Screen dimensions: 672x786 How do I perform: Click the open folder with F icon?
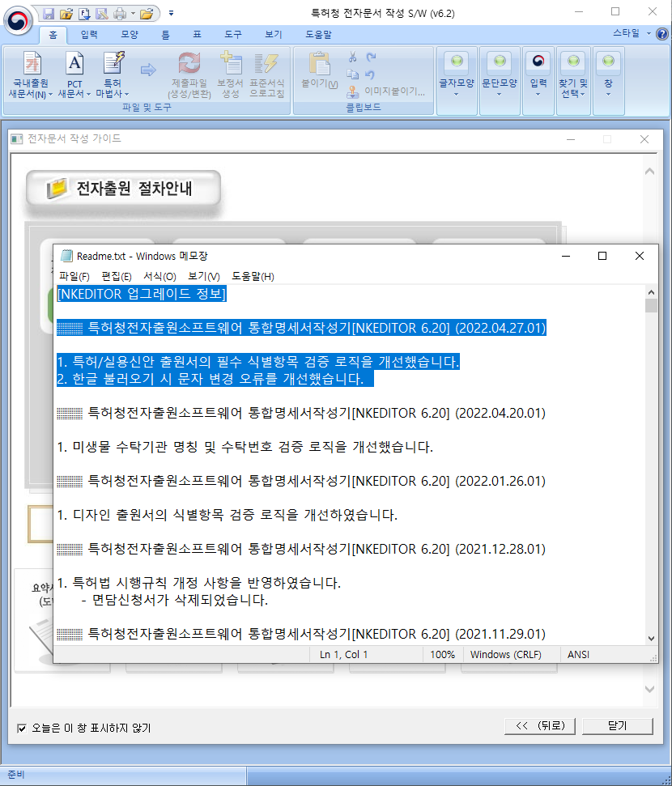pos(66,14)
